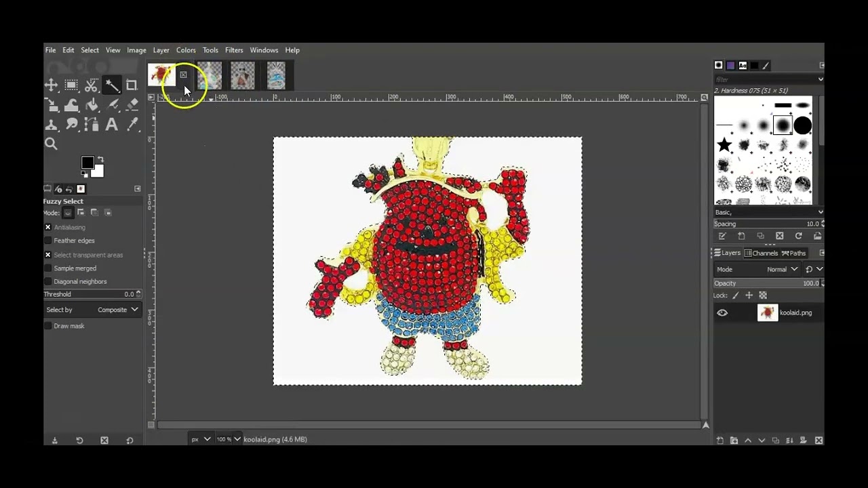Expand the brush filter dropdown arrow
868x488 pixels.
821,79
